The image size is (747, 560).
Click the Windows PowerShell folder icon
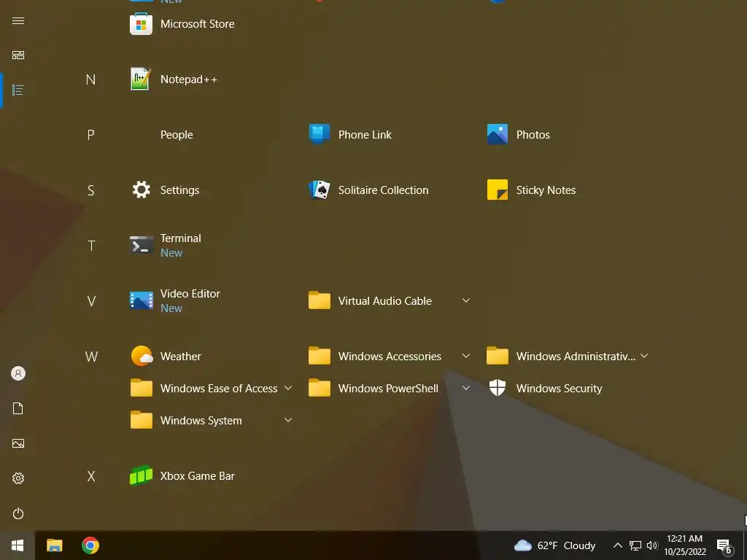coord(320,388)
